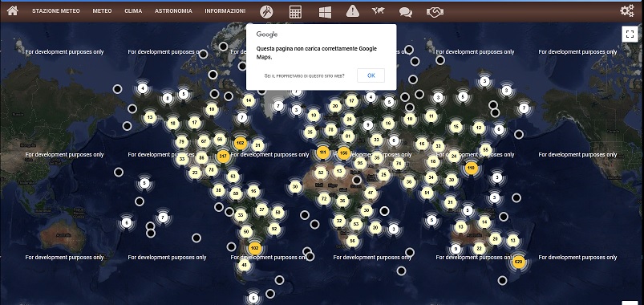Viewport: 644px width, 305px height.
Task: Open the chat bubbles icon
Action: click(405, 12)
